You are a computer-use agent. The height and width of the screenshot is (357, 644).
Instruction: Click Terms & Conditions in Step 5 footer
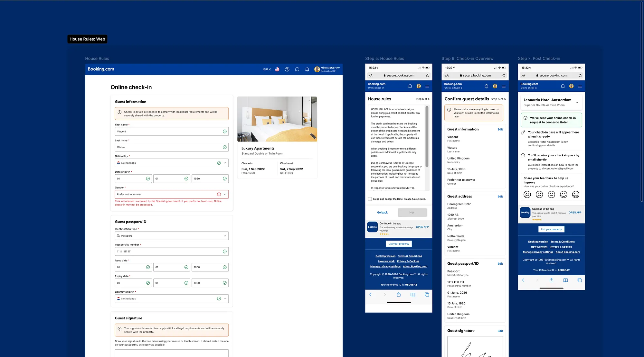(x=410, y=256)
